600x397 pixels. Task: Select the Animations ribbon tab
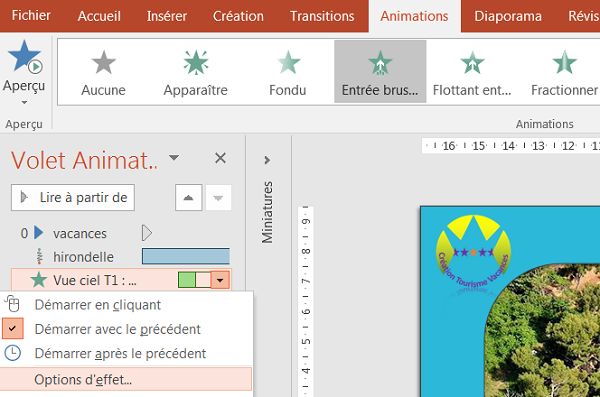pyautogui.click(x=414, y=16)
